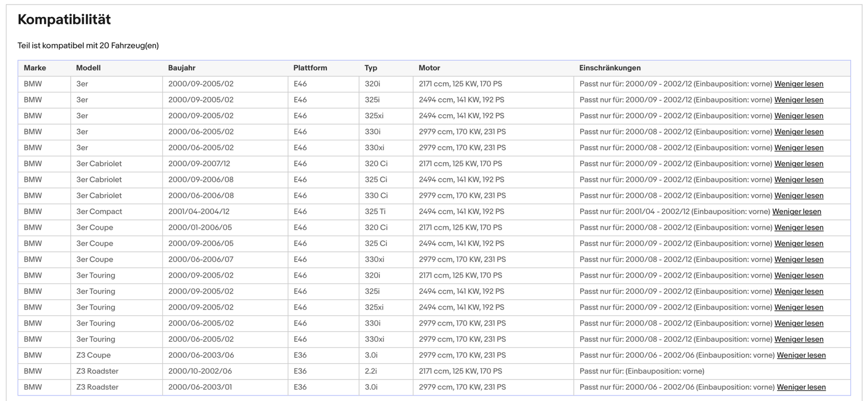Click Weniger lesen for 3er Touring 320i

(x=798, y=275)
